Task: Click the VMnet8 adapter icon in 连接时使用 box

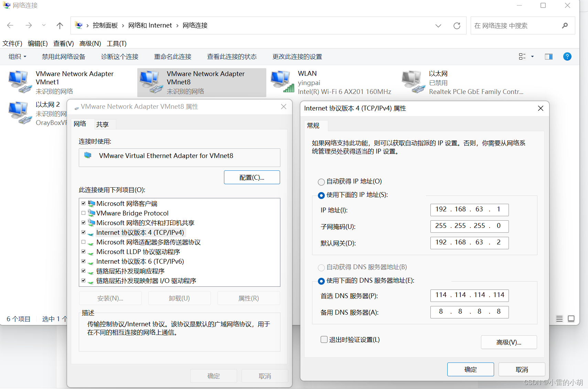Action: tap(88, 155)
